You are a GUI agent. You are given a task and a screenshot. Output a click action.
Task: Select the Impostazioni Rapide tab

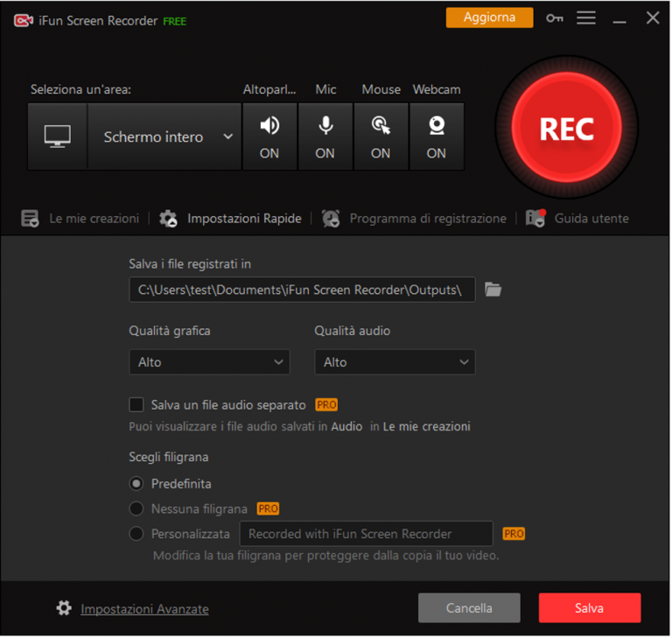click(244, 218)
